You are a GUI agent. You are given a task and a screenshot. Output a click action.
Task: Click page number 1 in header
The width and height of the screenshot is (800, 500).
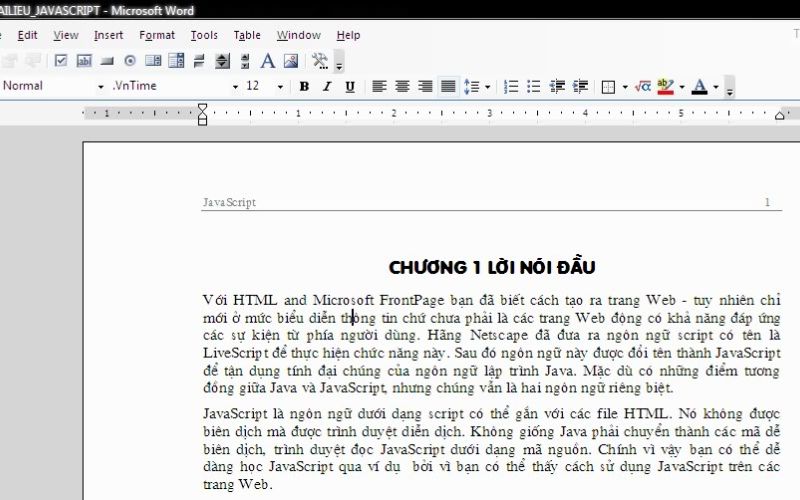767,202
